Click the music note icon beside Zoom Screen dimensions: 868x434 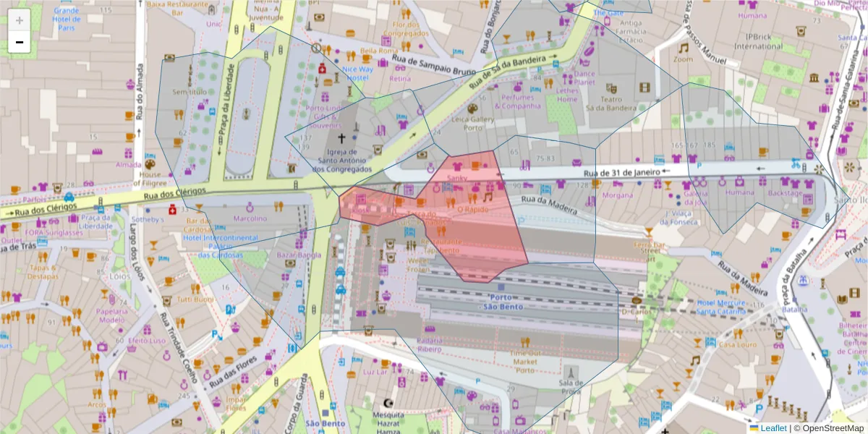click(684, 48)
